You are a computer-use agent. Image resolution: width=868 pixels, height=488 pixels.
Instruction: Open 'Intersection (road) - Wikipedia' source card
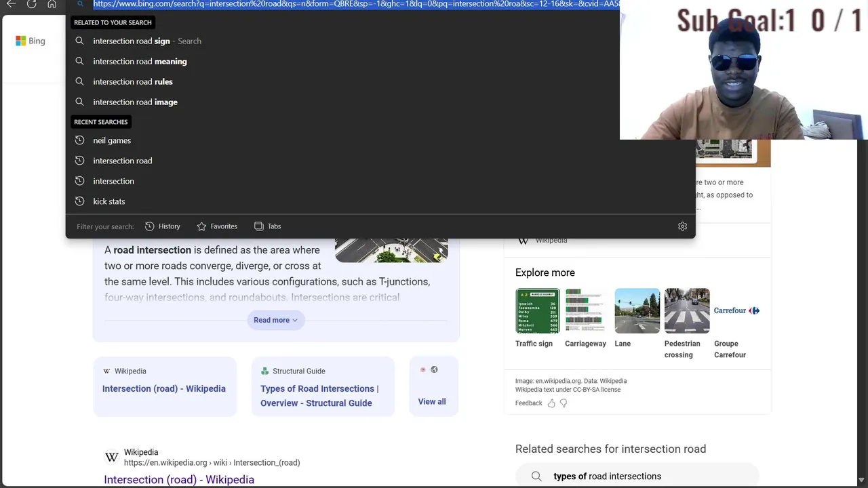click(165, 386)
